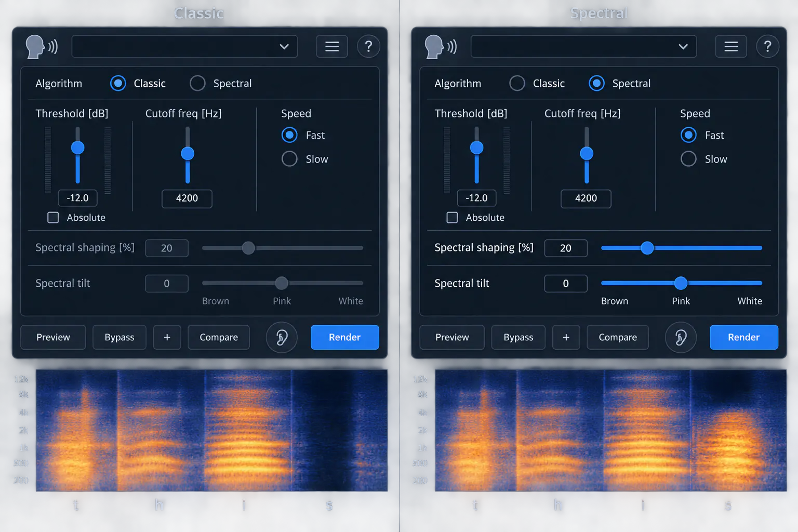Select Spectral algorithm in the left panel
Viewport: 798px width, 532px height.
click(x=197, y=83)
